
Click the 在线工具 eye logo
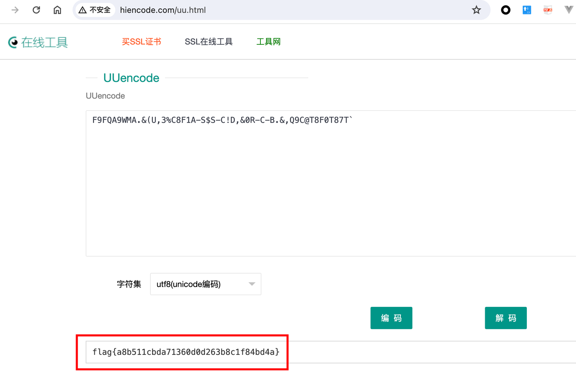point(12,42)
